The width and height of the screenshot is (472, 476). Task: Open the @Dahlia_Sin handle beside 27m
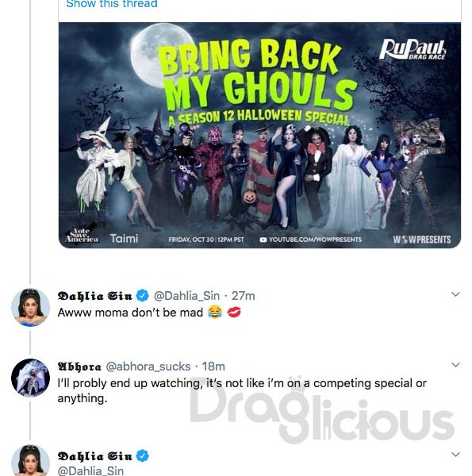tap(186, 296)
